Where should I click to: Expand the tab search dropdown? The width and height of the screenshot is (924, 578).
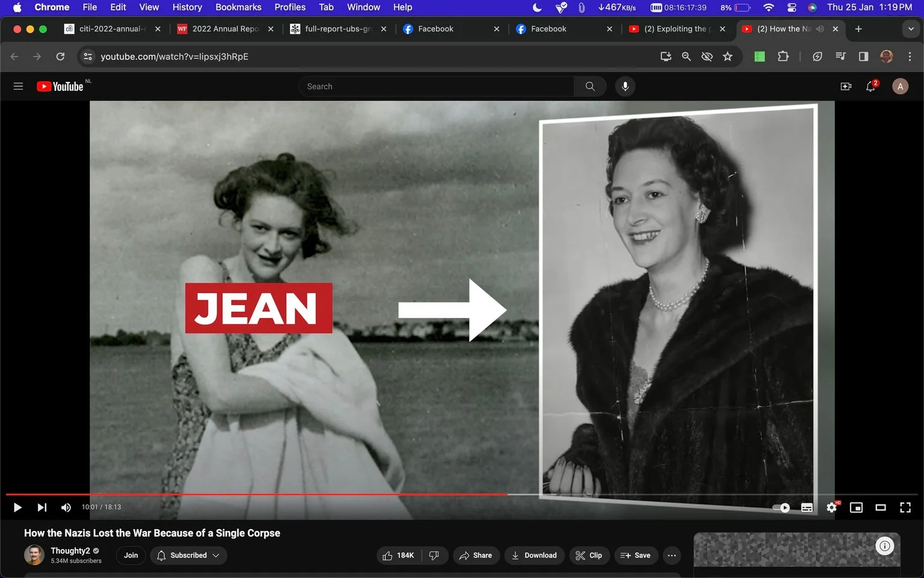click(x=911, y=29)
